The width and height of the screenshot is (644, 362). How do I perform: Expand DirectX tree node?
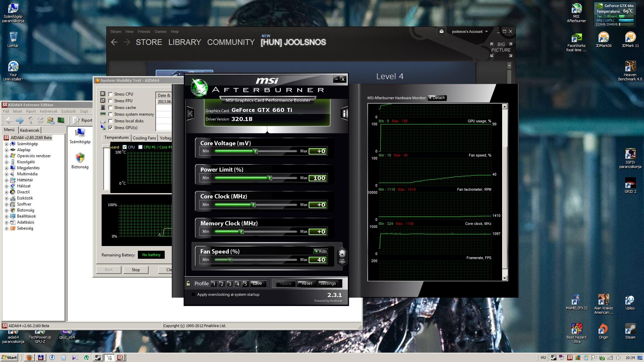pos(6,192)
